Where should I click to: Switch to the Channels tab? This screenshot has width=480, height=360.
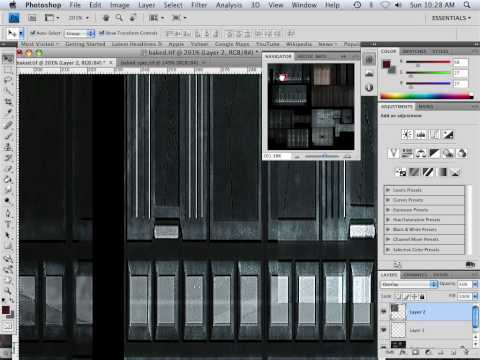414,275
